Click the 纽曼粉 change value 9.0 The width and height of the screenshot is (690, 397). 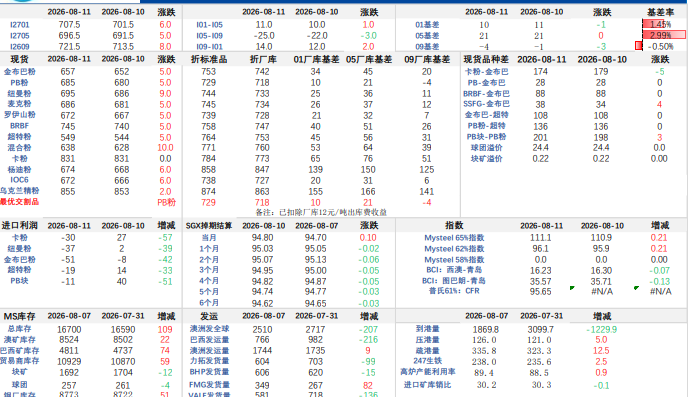coord(165,93)
